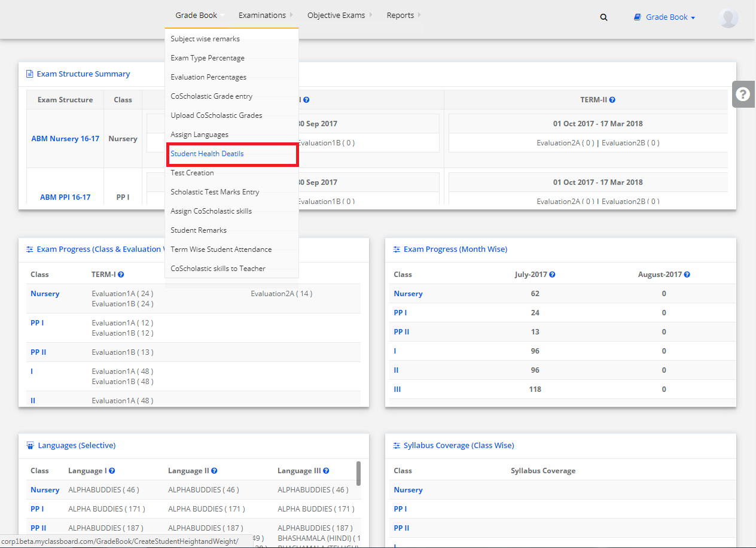Click Language III info icon
Viewport: 756px width, 548px height.
[326, 471]
